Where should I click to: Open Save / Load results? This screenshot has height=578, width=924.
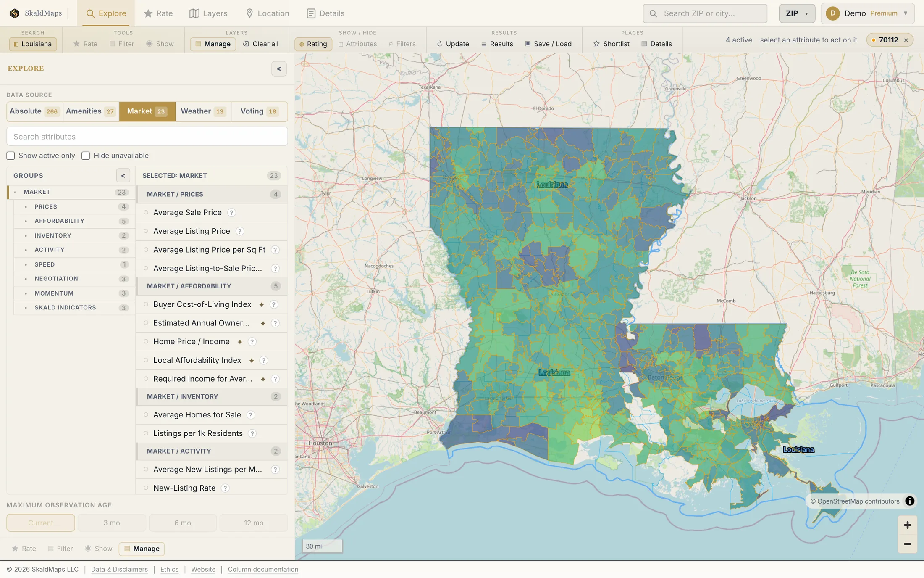(548, 44)
